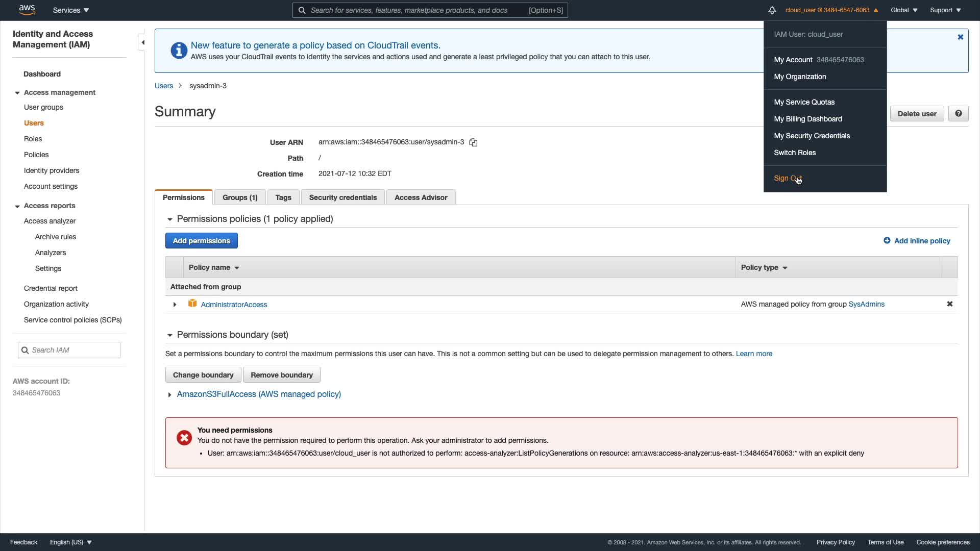Collapse the IAM sidebar with the arrow icon
This screenshot has width=980, height=551.
[x=142, y=42]
